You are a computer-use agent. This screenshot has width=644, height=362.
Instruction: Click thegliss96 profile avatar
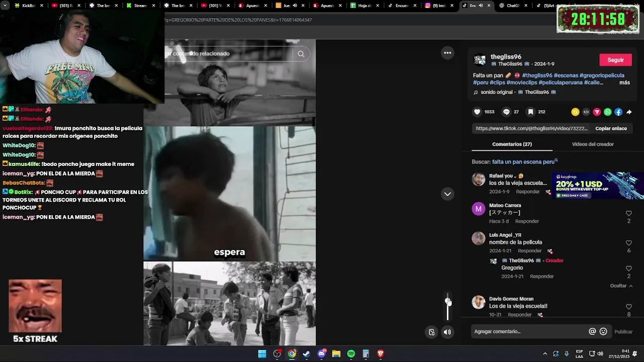pos(480,60)
